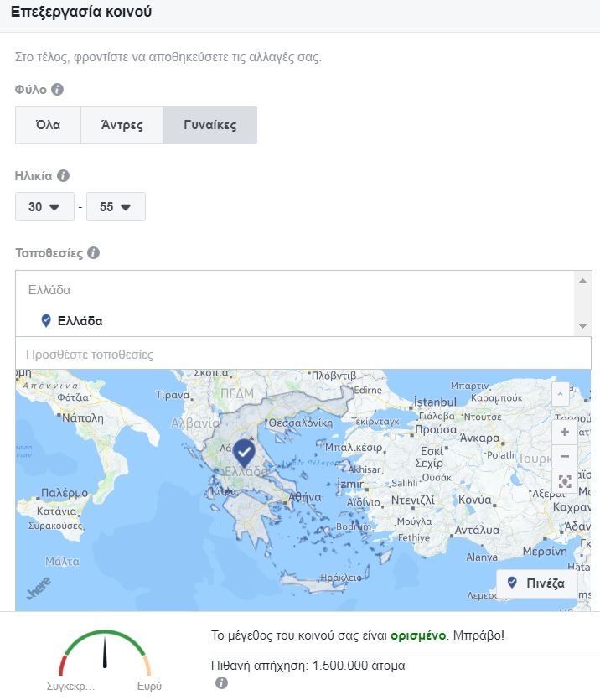
Task: Click the fit-to-selection icon on the map
Action: [564, 481]
